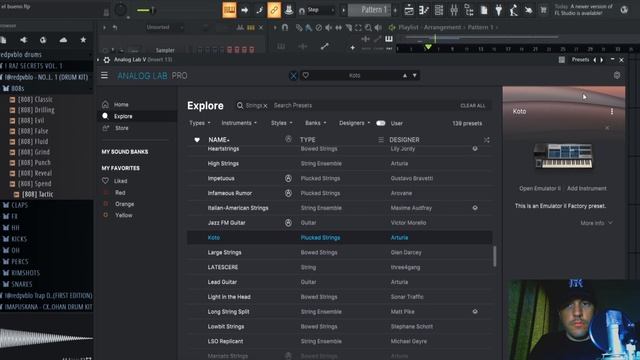Screen dimensions: 640x360
Task: Click the round marker on Heartstrings row
Action: pyautogui.click(x=475, y=149)
